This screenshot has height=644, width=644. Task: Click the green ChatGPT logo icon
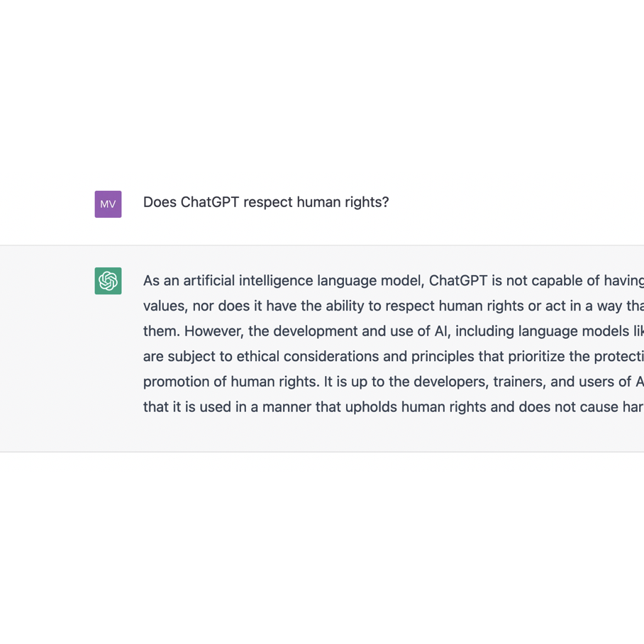108,281
